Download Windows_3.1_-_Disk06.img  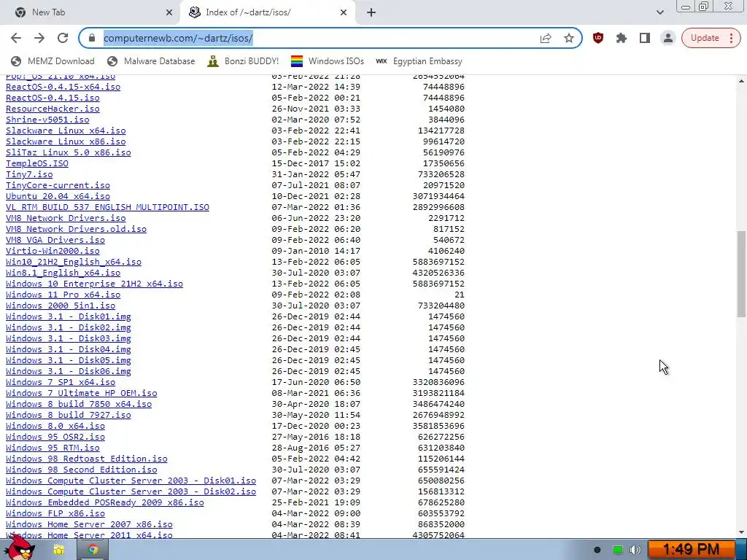coord(68,371)
